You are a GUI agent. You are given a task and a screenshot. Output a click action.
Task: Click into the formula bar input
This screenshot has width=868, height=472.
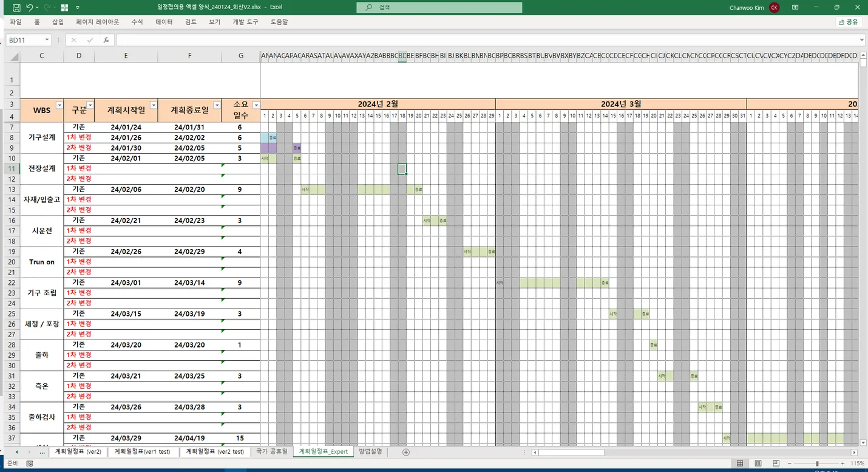486,40
